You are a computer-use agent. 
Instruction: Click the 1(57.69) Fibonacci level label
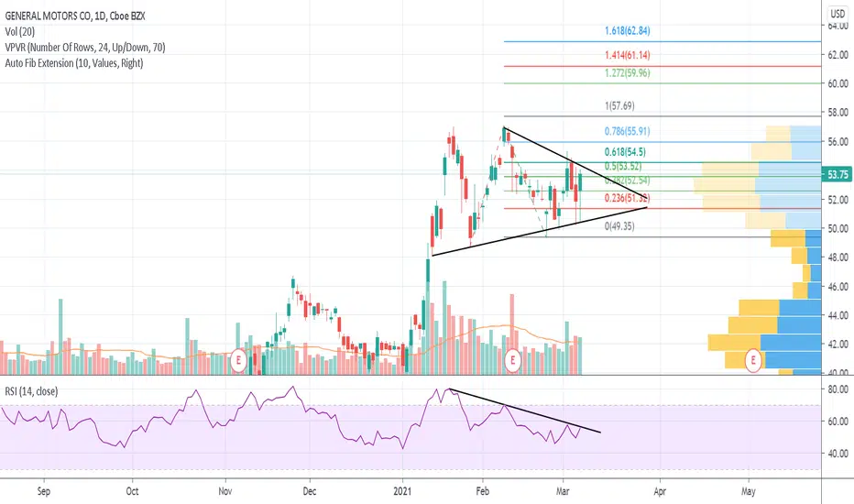[619, 105]
